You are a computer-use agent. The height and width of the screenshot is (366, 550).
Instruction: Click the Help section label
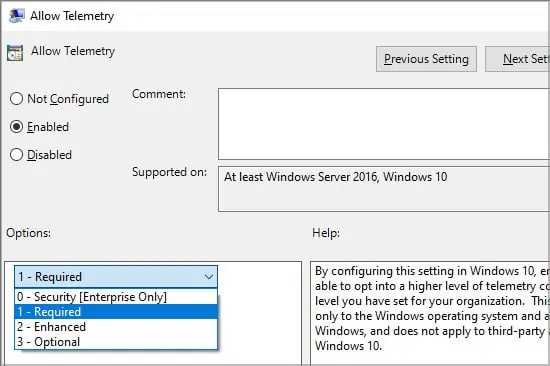pyautogui.click(x=326, y=233)
